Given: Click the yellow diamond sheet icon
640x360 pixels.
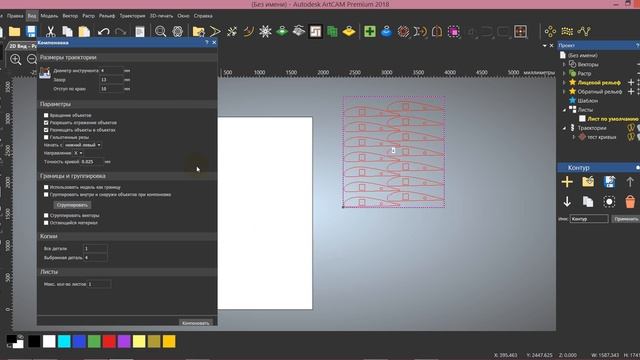Looking at the screenshot, I should pos(349,31).
